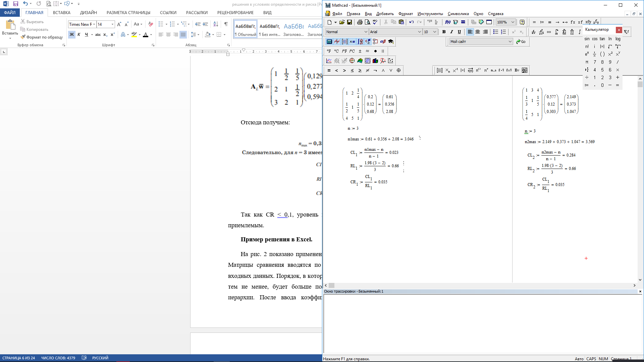644x362 pixels.
Task: Insert matrix transpose operator
Action: click(x=486, y=70)
